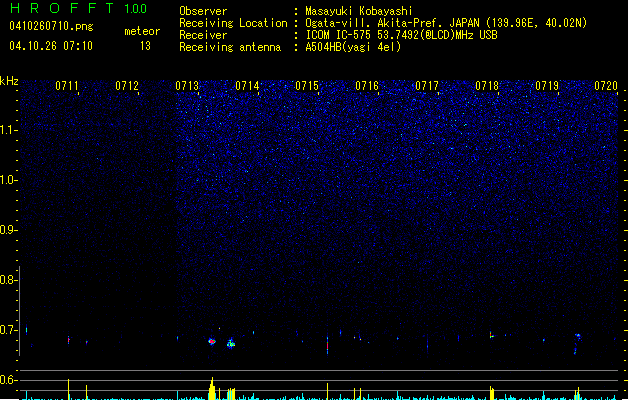Click the 0716 time marker
The width and height of the screenshot is (629, 400).
(367, 86)
